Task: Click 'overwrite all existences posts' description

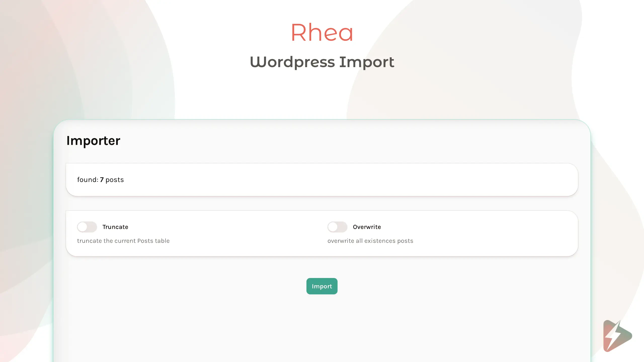Action: pos(370,241)
